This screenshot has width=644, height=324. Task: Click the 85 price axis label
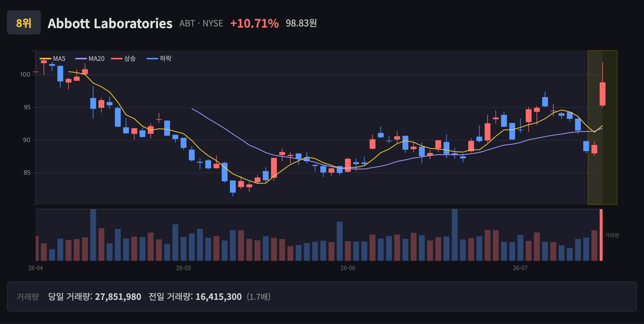point(27,173)
